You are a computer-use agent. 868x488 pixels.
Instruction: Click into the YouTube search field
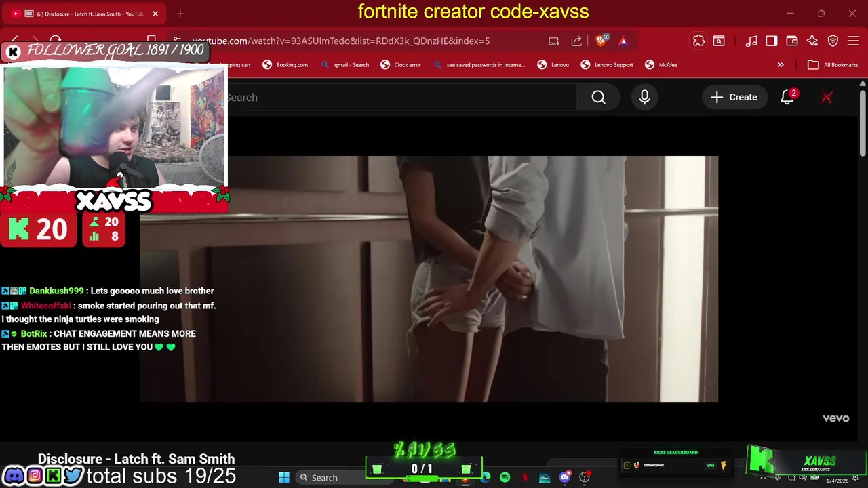pos(401,98)
